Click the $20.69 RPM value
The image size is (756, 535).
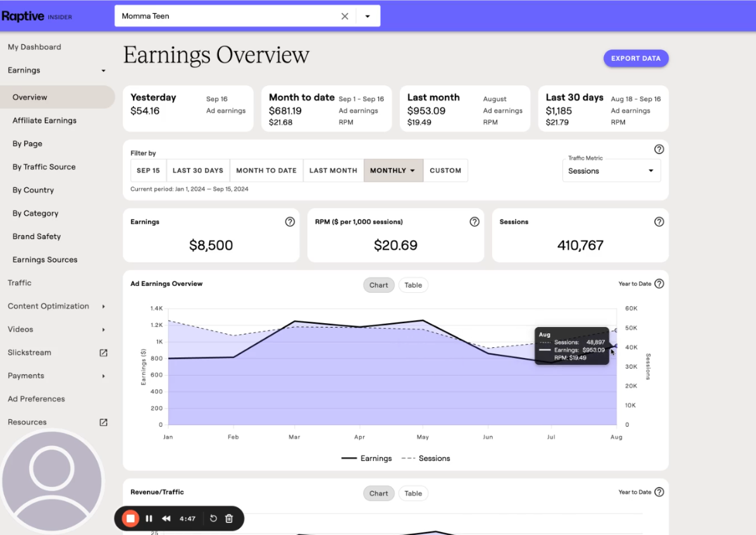coord(396,245)
